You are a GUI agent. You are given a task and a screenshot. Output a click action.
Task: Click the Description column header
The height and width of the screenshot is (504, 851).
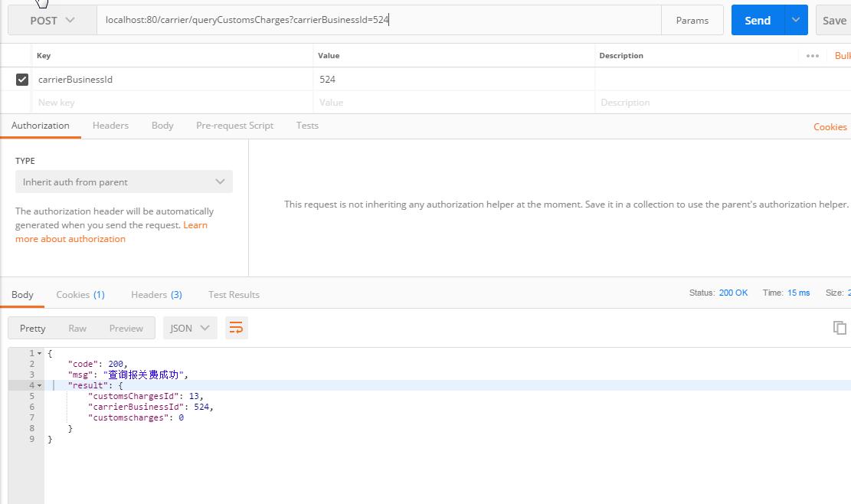(x=621, y=55)
